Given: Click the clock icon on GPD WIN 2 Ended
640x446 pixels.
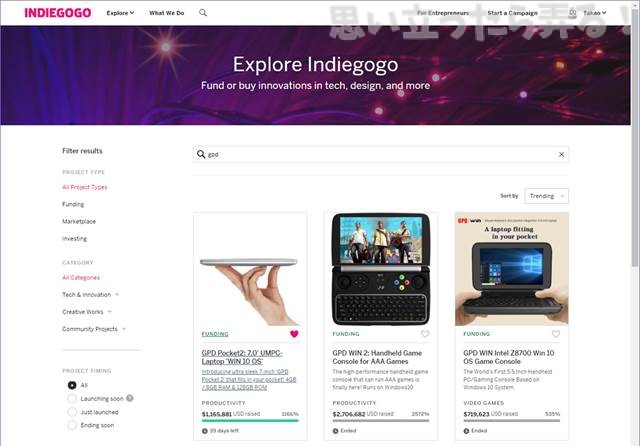Looking at the screenshot, I should (x=336, y=431).
